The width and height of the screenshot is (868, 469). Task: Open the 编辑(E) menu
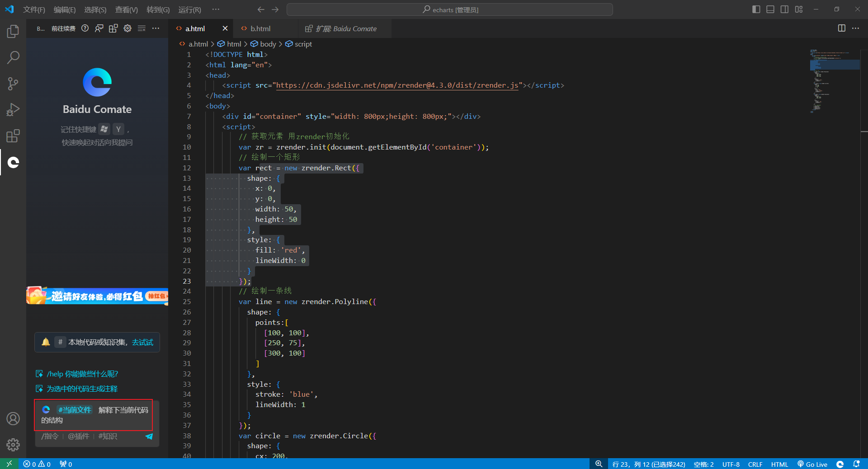pos(65,9)
